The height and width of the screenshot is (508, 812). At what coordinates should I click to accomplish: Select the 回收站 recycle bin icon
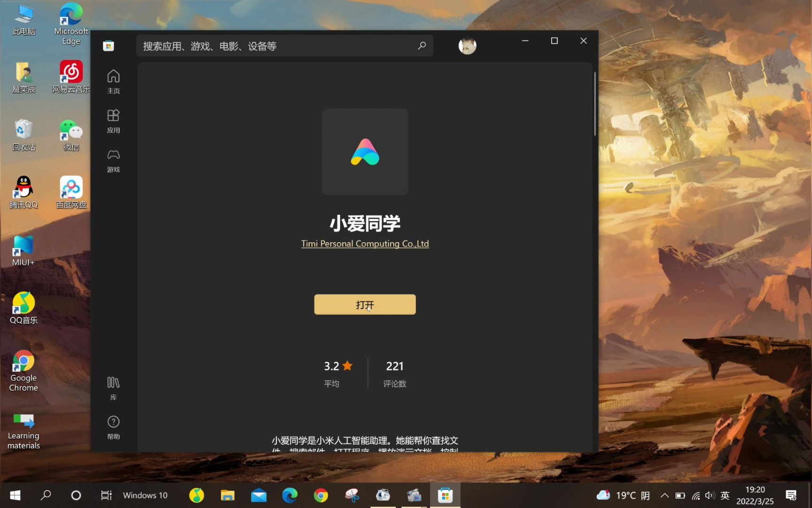(x=23, y=135)
